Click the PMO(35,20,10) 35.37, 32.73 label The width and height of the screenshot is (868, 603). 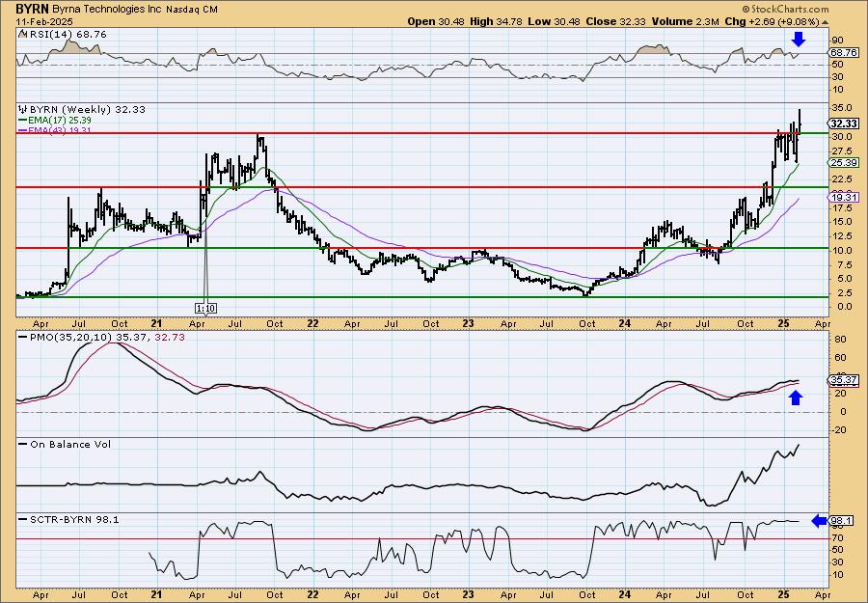(x=107, y=338)
